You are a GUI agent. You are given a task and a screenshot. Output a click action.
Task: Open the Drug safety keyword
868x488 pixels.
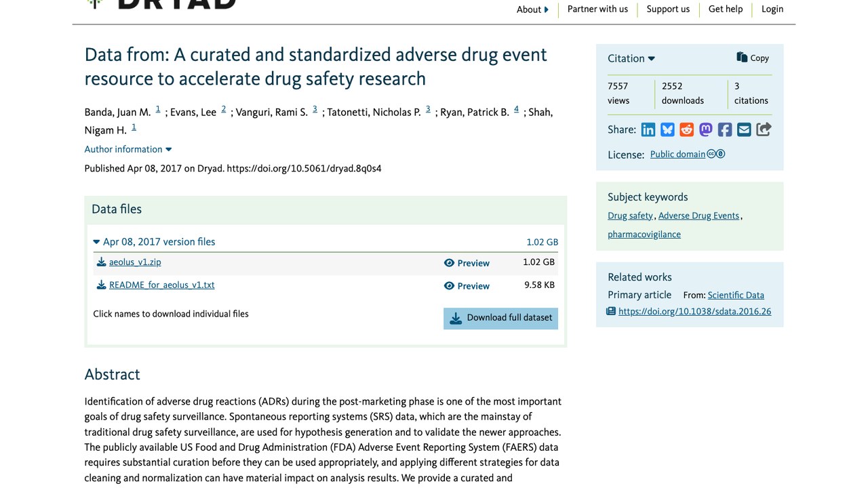[x=630, y=216]
